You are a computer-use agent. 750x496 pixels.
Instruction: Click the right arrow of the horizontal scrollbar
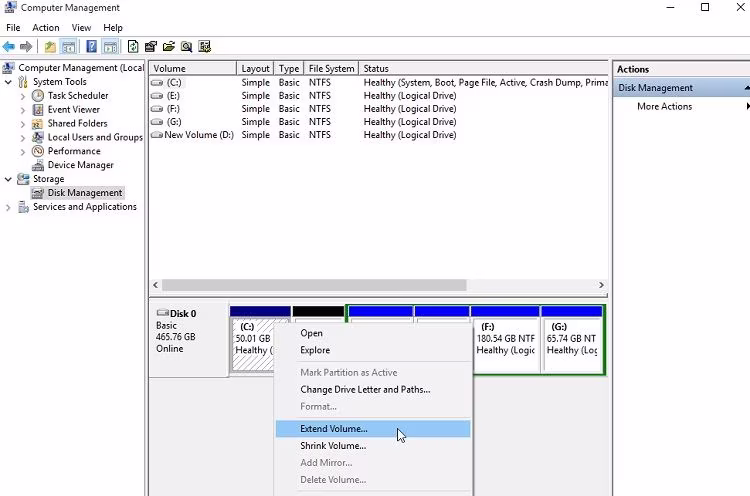coord(601,285)
